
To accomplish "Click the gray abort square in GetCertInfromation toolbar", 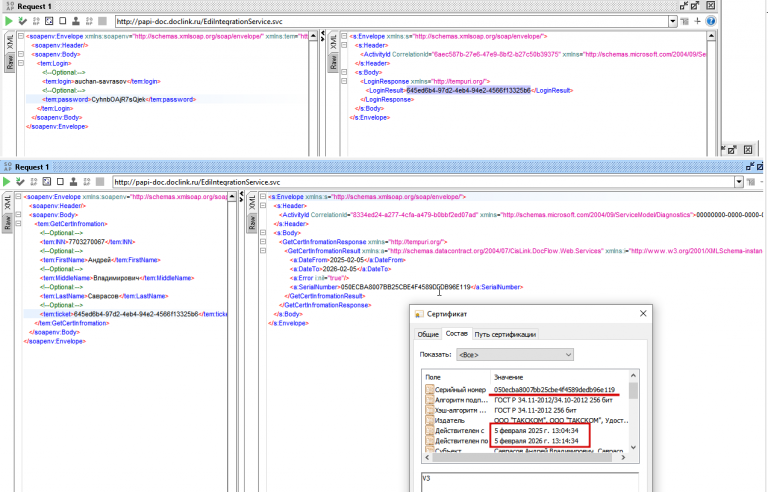I will 100,182.
